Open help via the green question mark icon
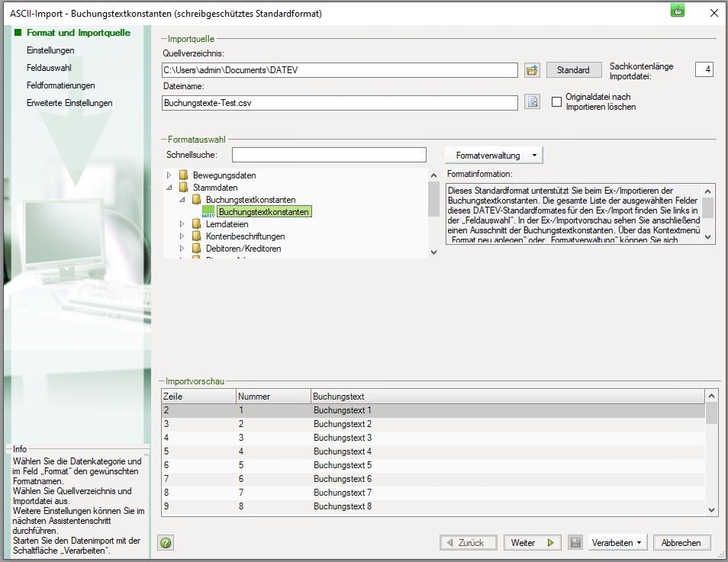 pyautogui.click(x=166, y=542)
